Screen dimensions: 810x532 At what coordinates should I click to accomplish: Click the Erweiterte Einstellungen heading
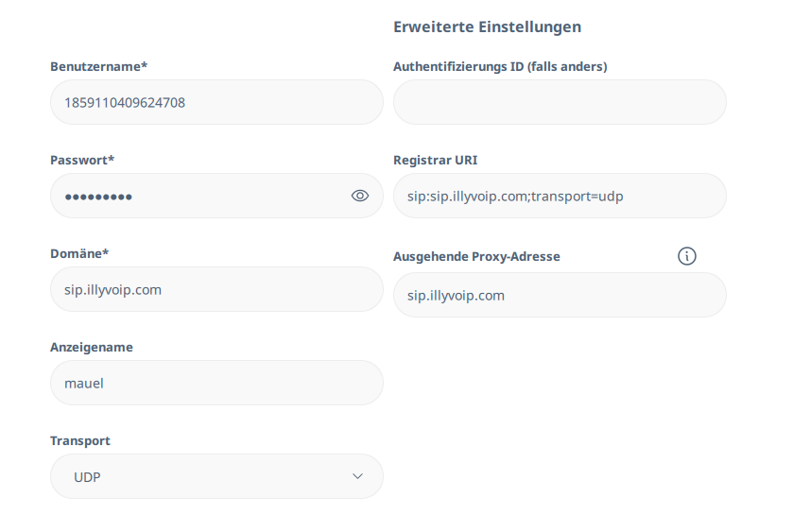(x=487, y=26)
